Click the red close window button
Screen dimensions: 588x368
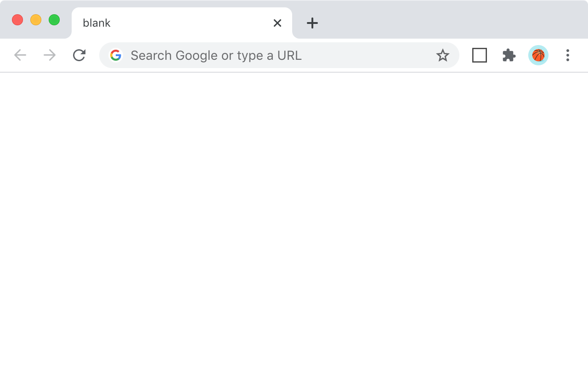pyautogui.click(x=17, y=20)
